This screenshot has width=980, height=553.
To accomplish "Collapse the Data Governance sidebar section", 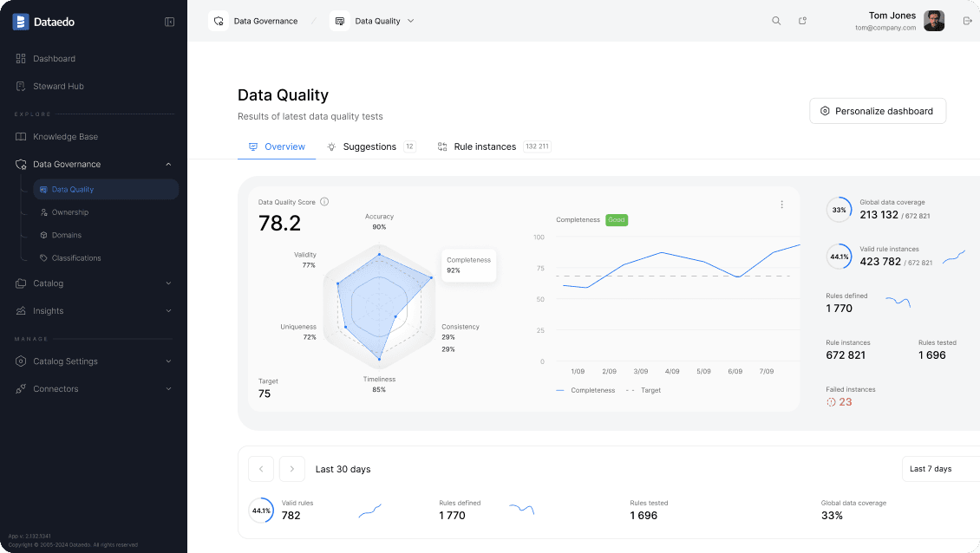I will [168, 164].
